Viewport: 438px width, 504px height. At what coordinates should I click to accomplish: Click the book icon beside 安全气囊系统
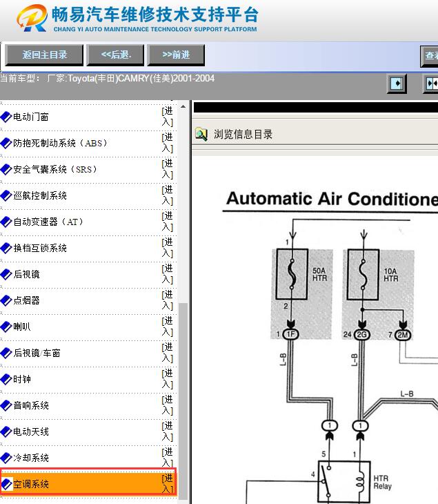tap(6, 169)
